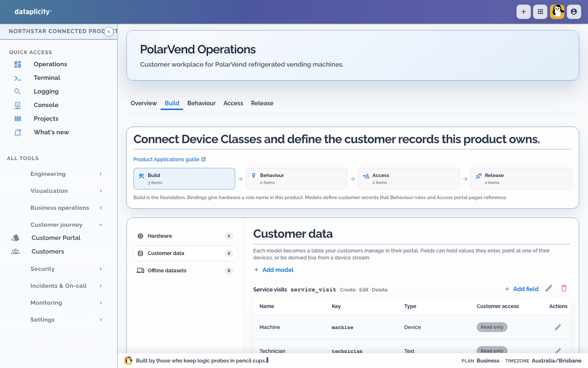Select the Build tab
The height and width of the screenshot is (368, 588).
172,103
